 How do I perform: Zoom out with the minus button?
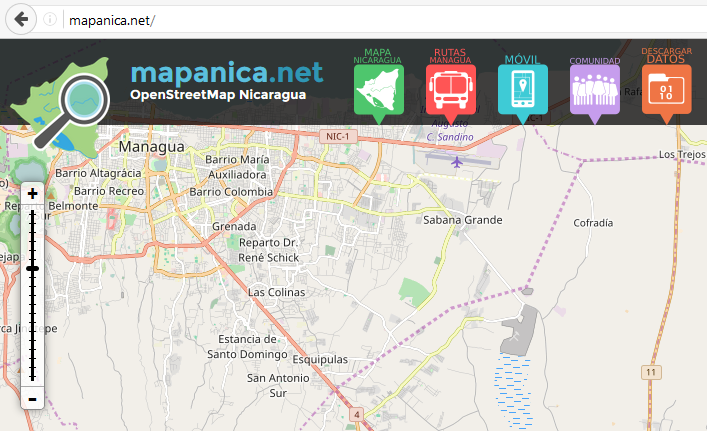tap(32, 399)
